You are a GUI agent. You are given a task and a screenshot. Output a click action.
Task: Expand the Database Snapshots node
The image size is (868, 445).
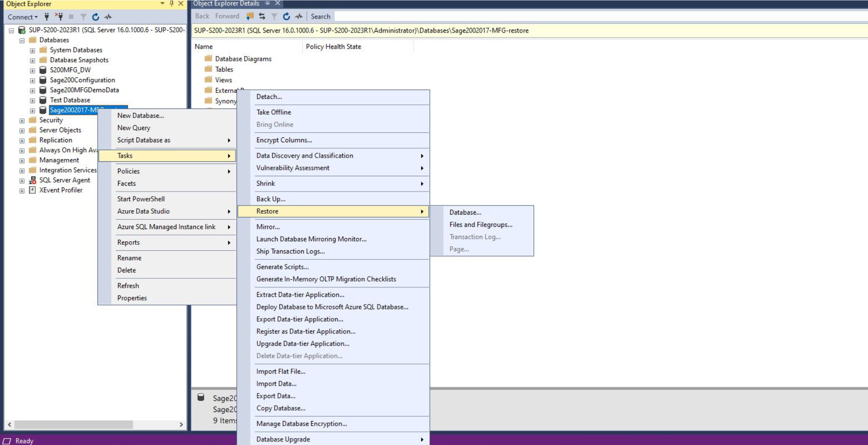coord(33,60)
